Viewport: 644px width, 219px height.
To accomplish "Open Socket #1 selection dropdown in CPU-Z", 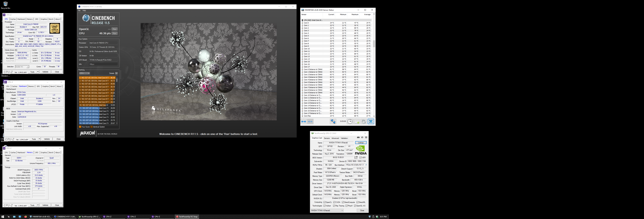I will [22, 67].
